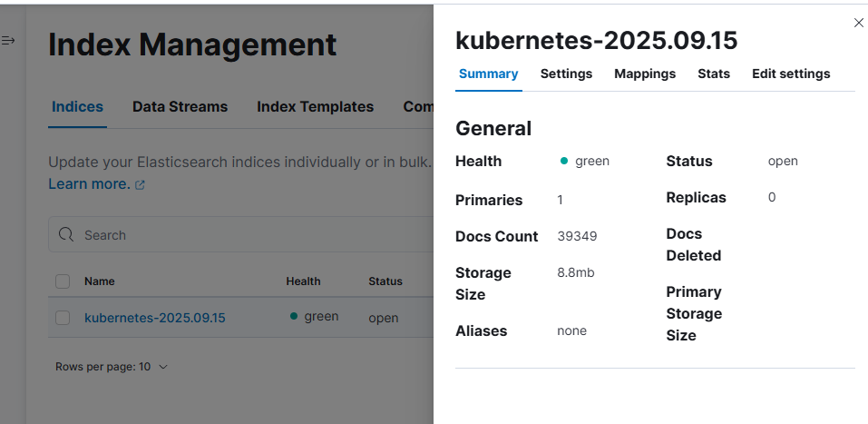Select the Summary tab
Viewport: 868px width, 424px height.
(488, 74)
